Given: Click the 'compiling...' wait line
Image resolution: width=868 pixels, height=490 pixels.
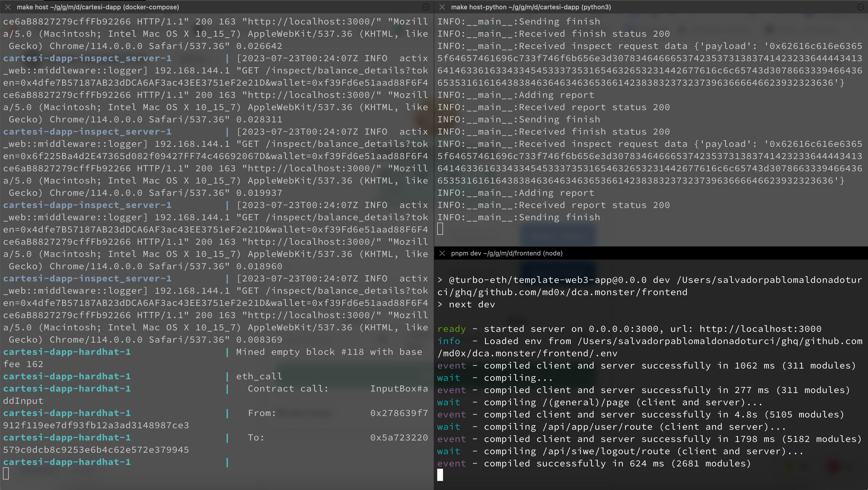Looking at the screenshot, I should (518, 378).
